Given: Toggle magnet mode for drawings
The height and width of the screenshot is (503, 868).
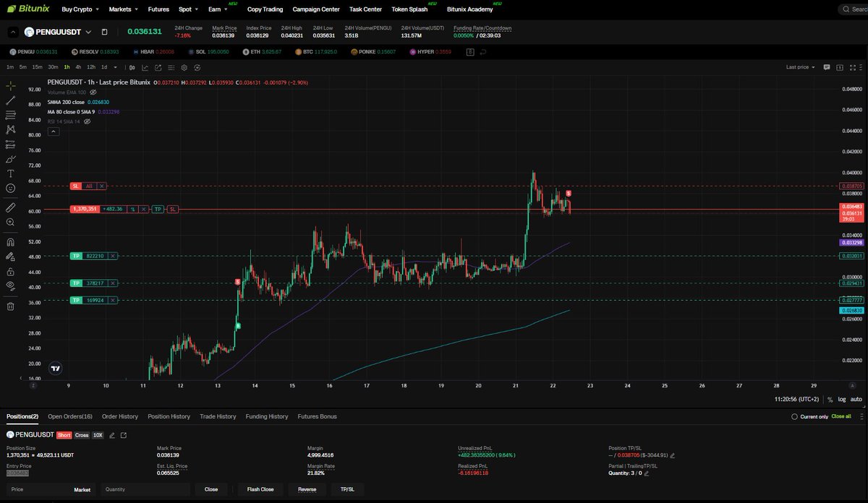Looking at the screenshot, I should [11, 242].
